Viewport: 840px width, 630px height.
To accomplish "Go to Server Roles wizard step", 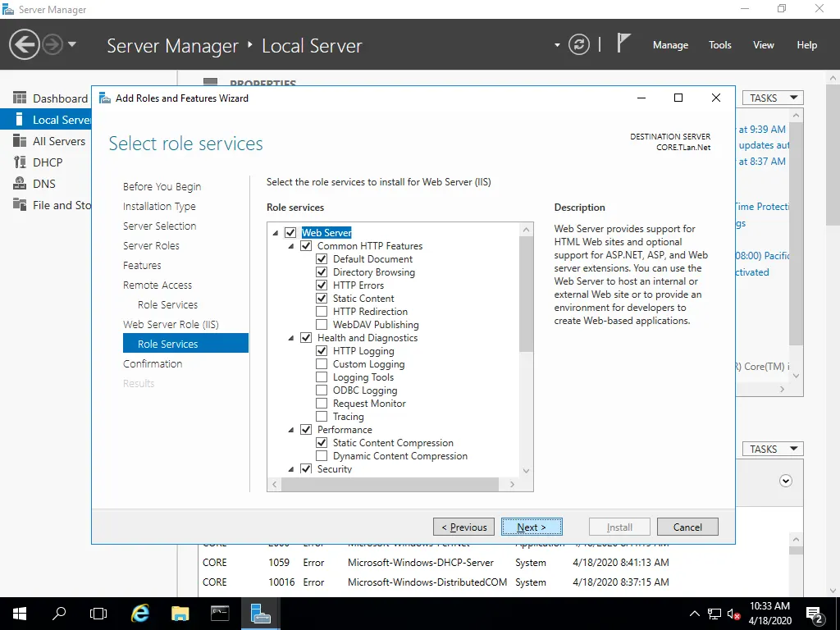I will 151,246.
